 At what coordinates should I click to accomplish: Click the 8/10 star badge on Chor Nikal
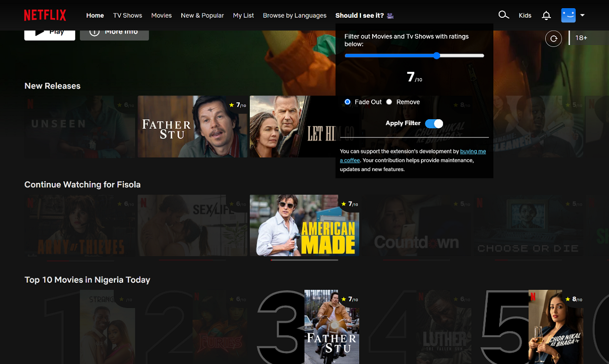click(x=574, y=299)
